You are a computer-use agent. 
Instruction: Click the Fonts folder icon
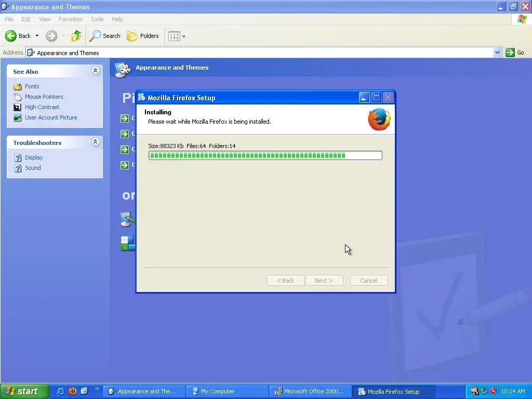pyautogui.click(x=17, y=87)
